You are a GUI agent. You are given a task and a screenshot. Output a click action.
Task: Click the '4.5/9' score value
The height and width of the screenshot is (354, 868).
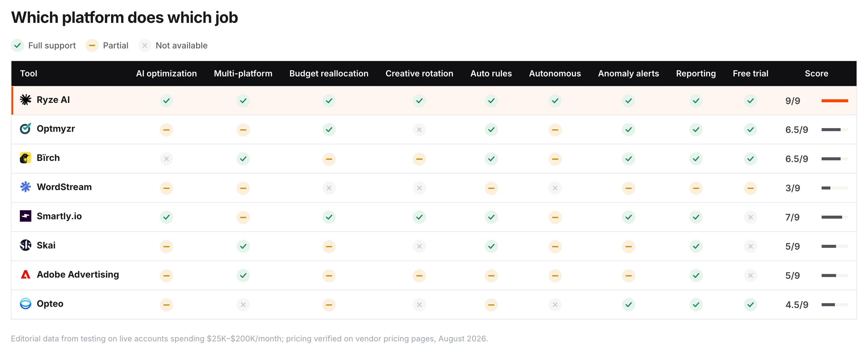(x=797, y=305)
